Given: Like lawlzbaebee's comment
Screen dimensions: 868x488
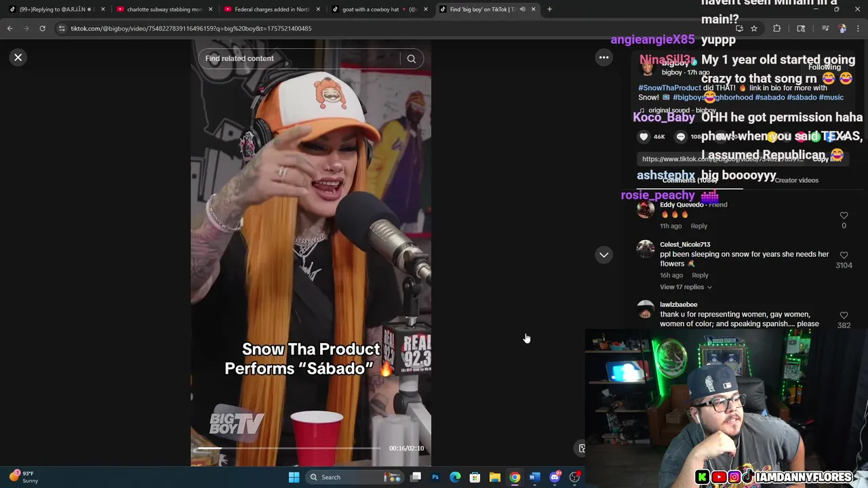Looking at the screenshot, I should (x=844, y=316).
